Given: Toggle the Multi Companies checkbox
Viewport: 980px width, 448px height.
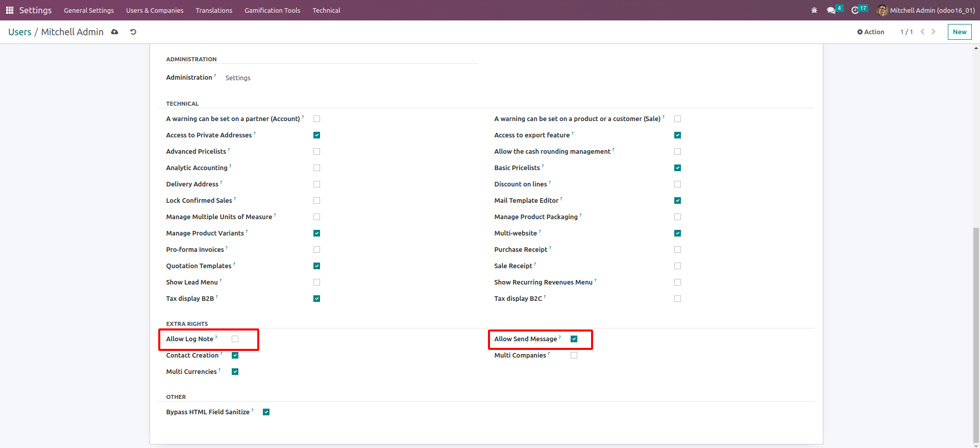Looking at the screenshot, I should [x=574, y=356].
